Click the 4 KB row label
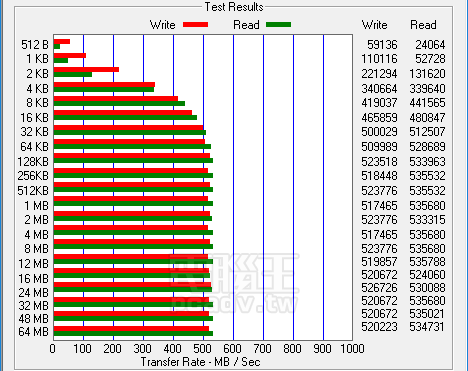 [37, 89]
